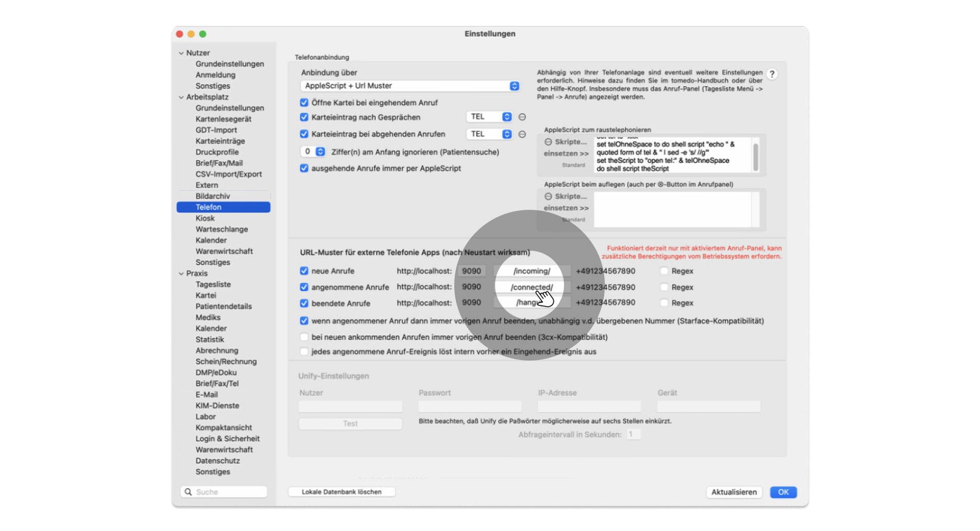Open Bildarchiv settings in sidebar
980x531 pixels.
coord(213,196)
